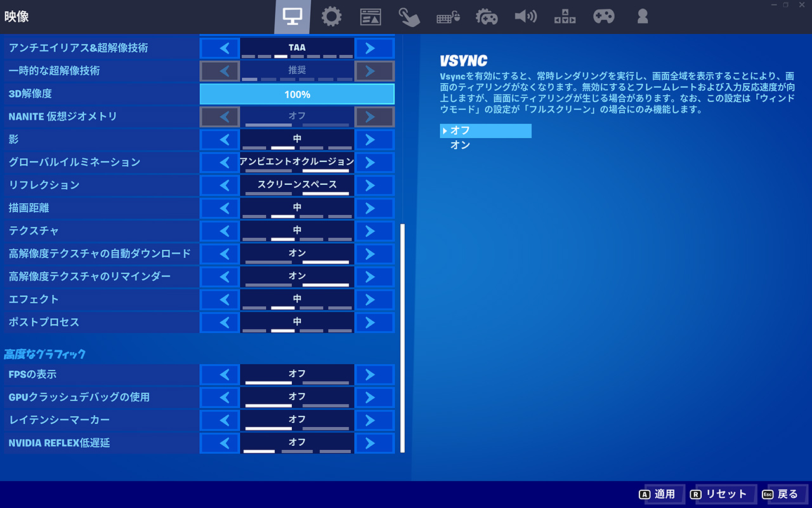Open the gear game settings tab
The width and height of the screenshot is (812, 508).
[x=331, y=17]
